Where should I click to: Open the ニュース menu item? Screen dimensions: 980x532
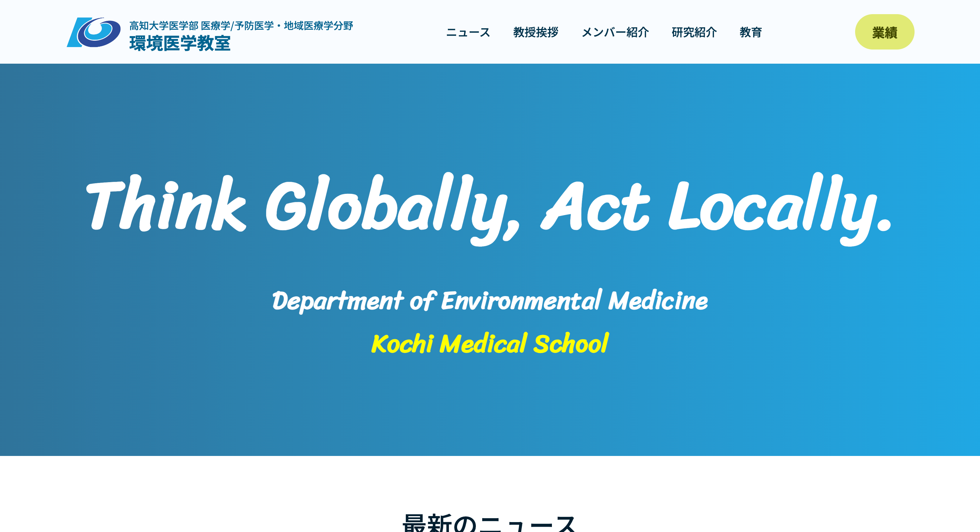click(x=468, y=32)
